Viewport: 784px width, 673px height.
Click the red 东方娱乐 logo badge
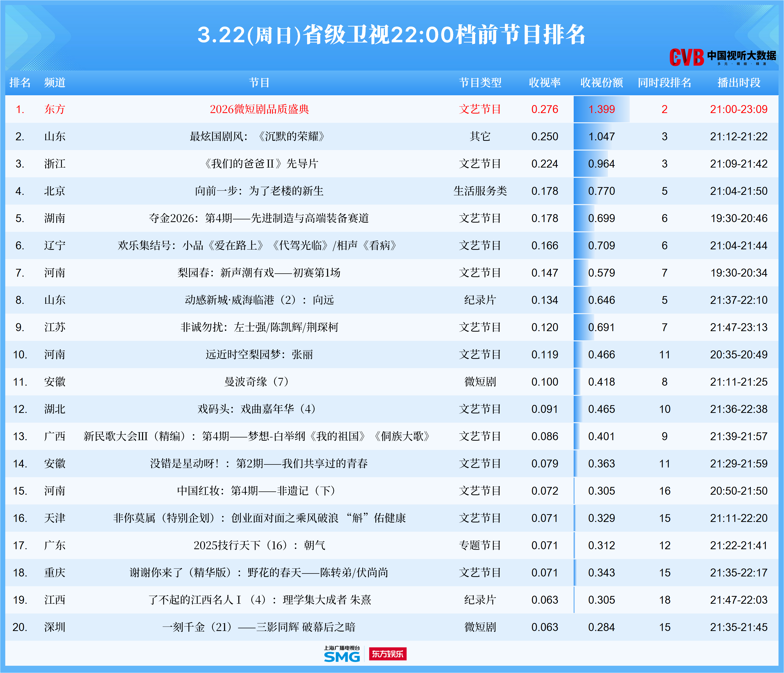(x=387, y=654)
